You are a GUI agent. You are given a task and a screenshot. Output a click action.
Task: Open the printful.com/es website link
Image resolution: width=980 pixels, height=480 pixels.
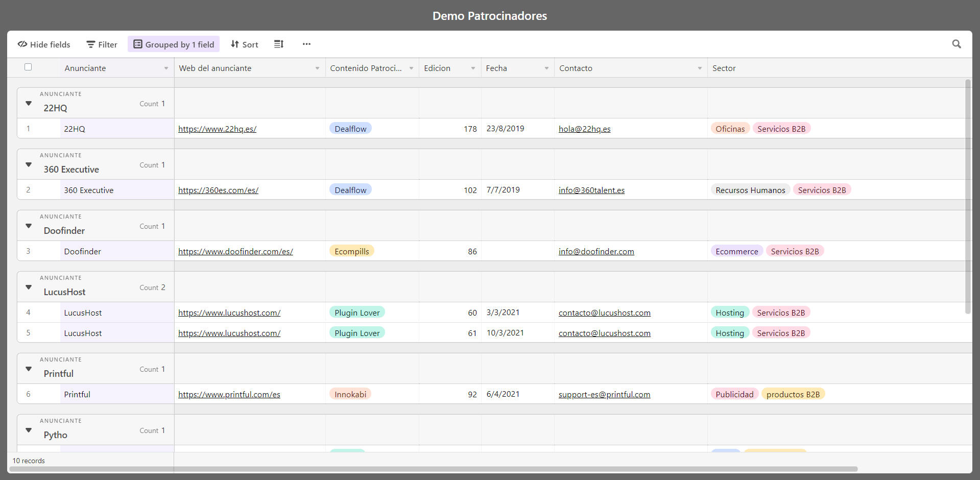[229, 395]
